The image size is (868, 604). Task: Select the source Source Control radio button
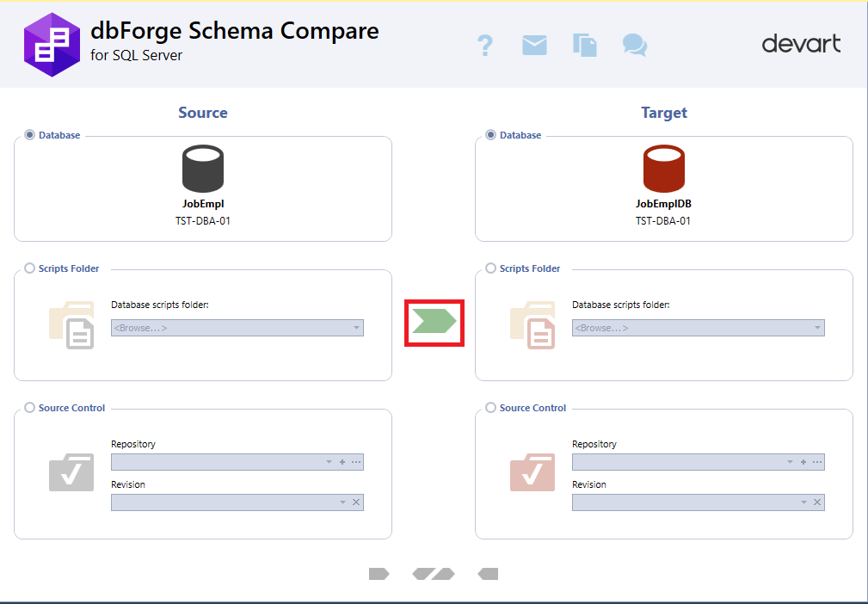(x=28, y=407)
